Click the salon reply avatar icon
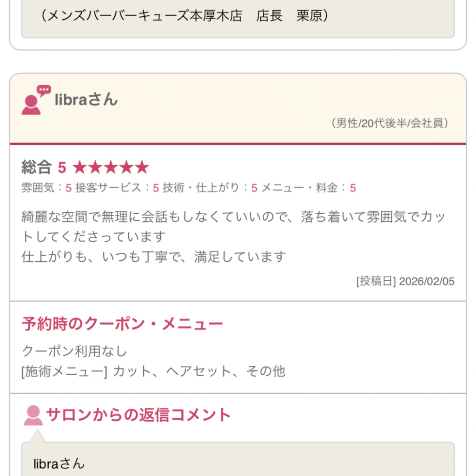476x476 pixels. 33,415
